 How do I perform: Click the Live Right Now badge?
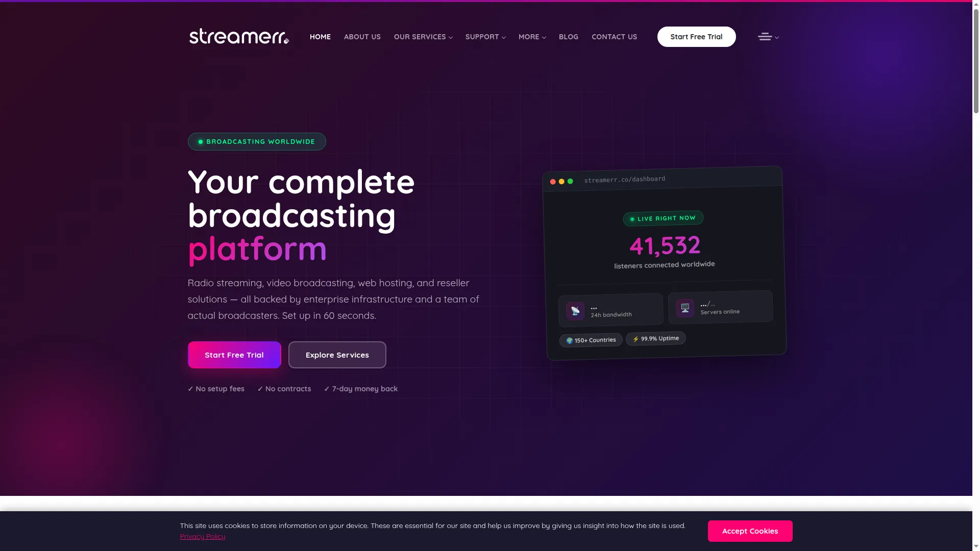[x=664, y=218]
